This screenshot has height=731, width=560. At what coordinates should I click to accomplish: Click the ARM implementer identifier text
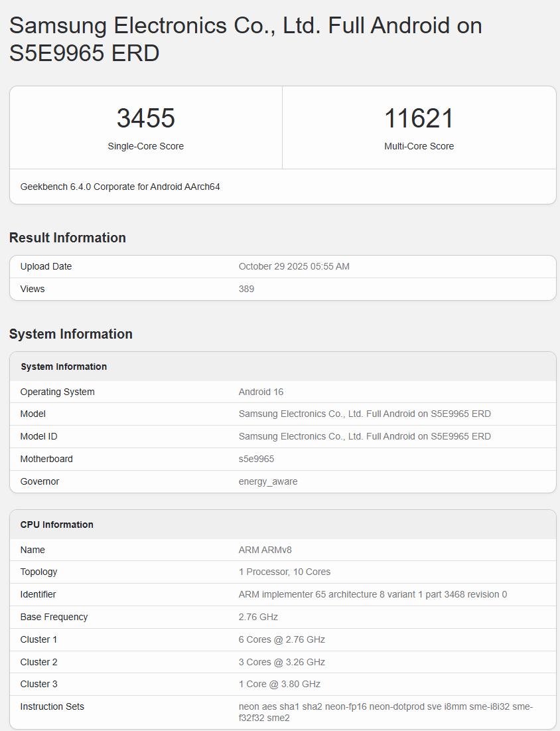click(372, 594)
